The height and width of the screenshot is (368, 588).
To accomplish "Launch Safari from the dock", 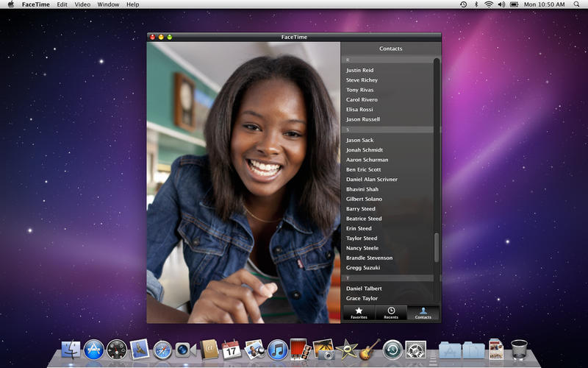I will [x=162, y=349].
